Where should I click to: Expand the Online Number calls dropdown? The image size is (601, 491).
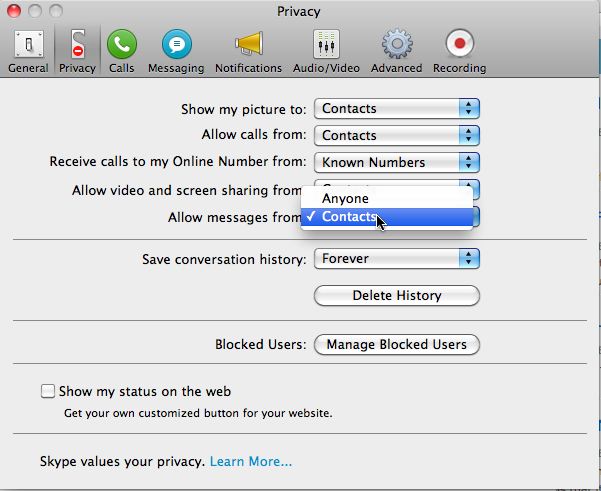pyautogui.click(x=397, y=163)
